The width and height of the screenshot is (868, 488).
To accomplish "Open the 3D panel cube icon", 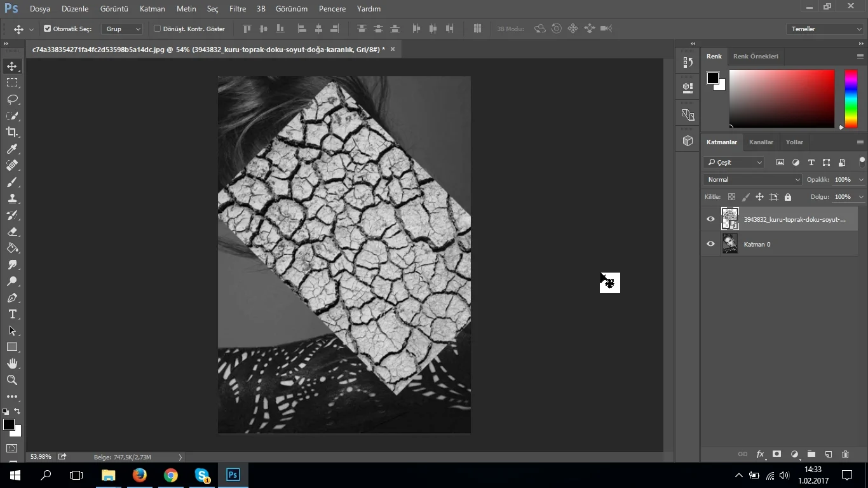I will [x=688, y=141].
